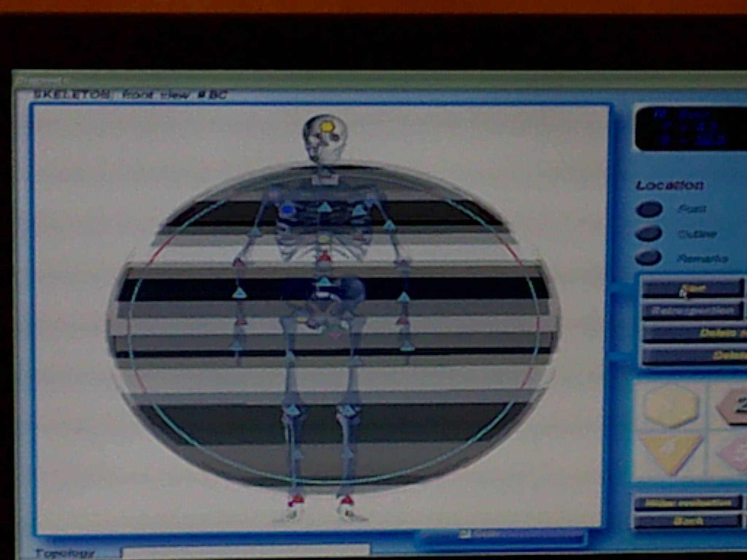This screenshot has height=560, width=747.
Task: Click the blue circle marker on the chest
Action: coord(288,210)
